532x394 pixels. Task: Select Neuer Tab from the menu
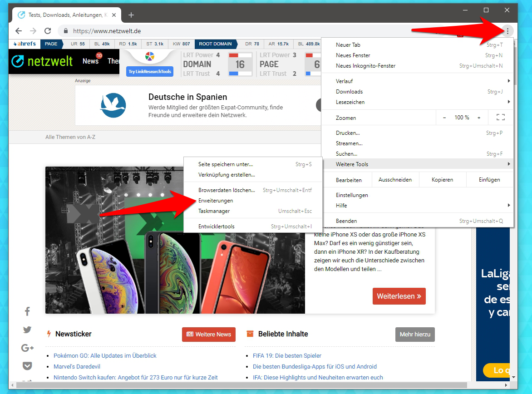click(x=417, y=45)
